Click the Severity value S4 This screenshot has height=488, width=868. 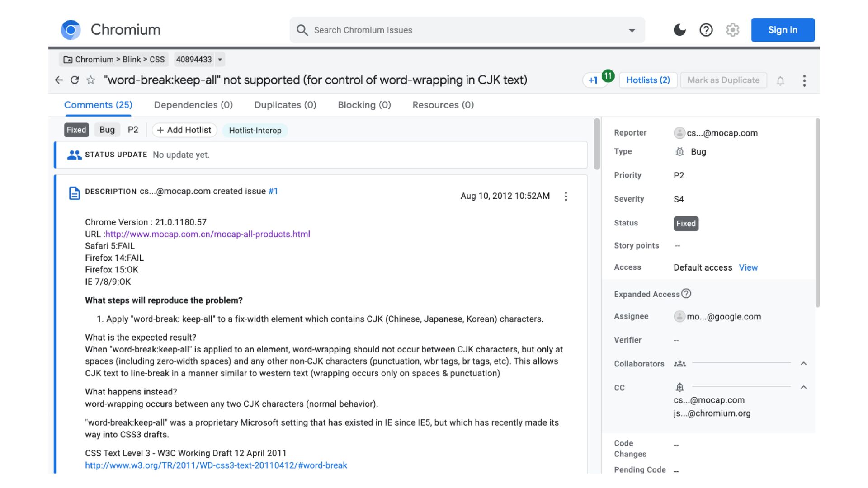click(679, 199)
